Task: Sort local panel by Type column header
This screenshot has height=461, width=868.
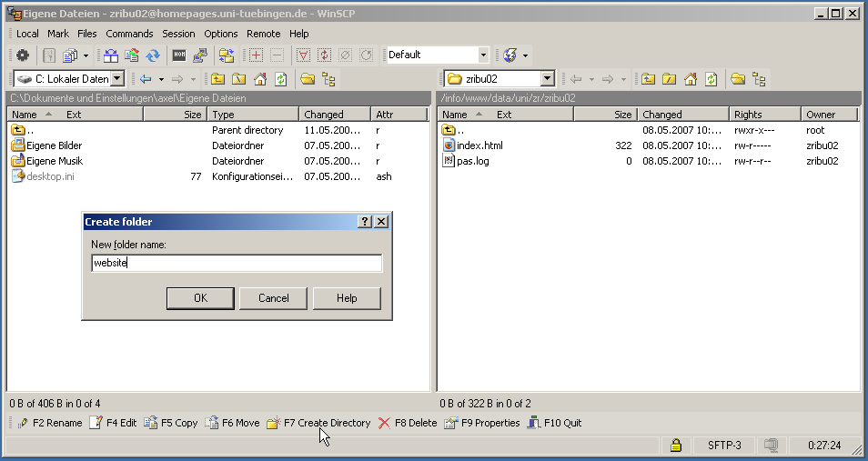Action: [x=253, y=115]
